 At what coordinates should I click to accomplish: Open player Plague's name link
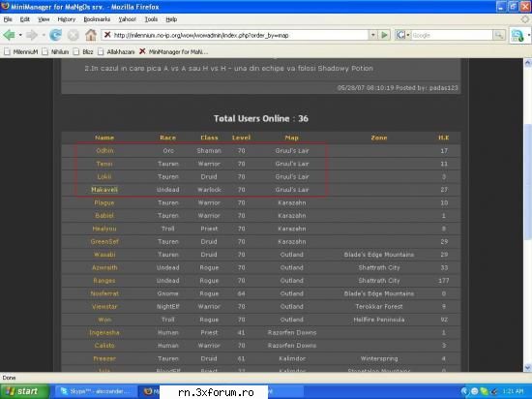pos(104,202)
